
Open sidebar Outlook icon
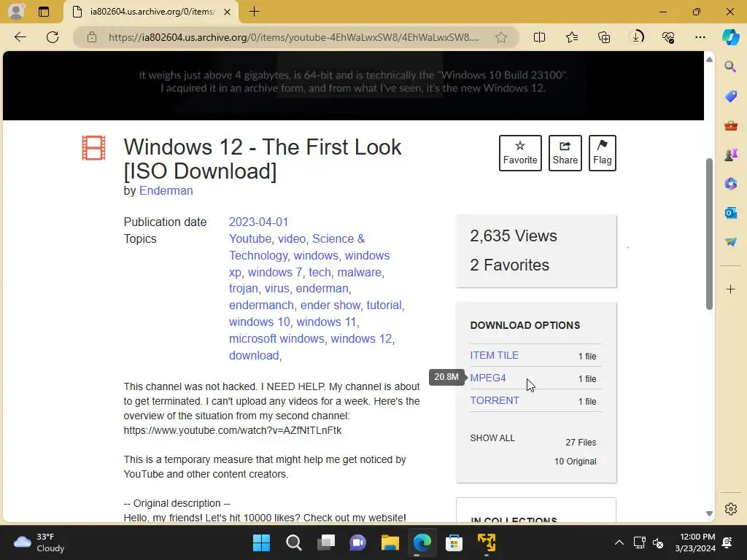pos(730,212)
